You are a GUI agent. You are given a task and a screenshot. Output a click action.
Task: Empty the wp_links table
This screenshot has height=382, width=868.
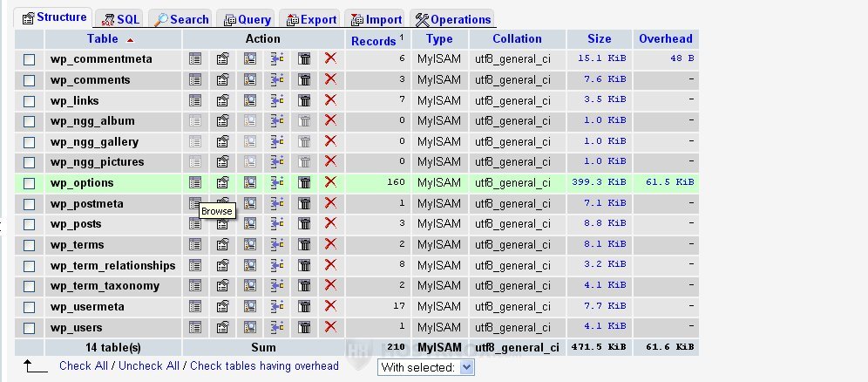pyautogui.click(x=304, y=101)
